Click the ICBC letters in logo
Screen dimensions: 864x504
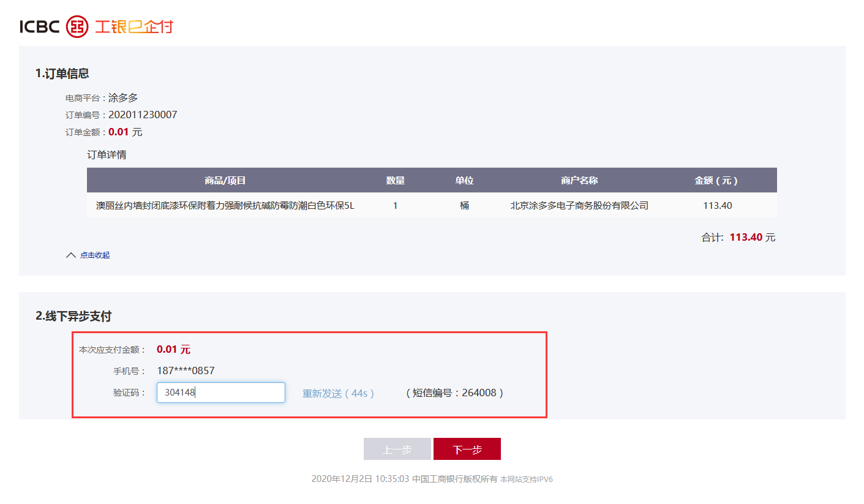click(x=40, y=27)
